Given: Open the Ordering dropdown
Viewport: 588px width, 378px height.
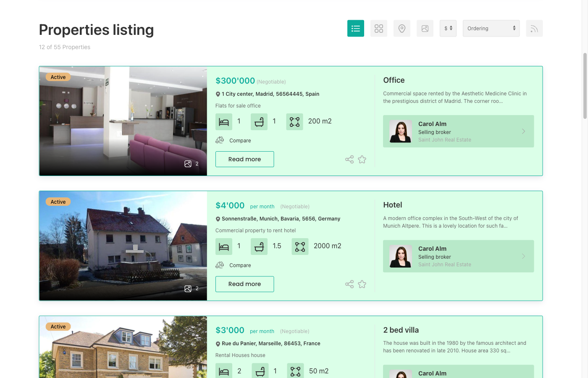Looking at the screenshot, I should (491, 28).
